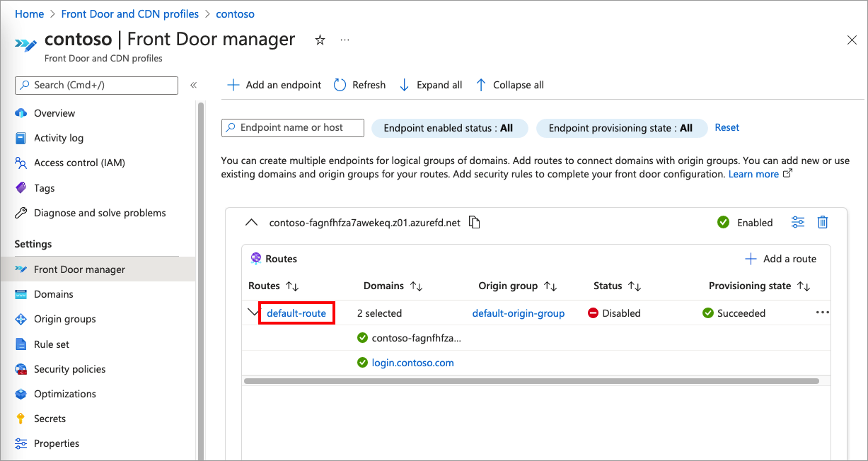Screen dimensions: 868x461
Task: Open the ellipsis menu beside the star
Action: 345,41
